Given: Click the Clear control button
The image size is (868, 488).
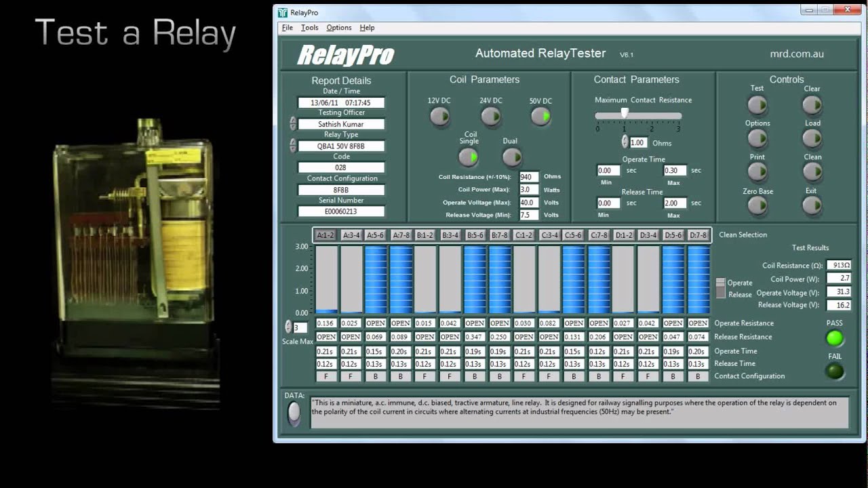Looking at the screenshot, I should 812,105.
